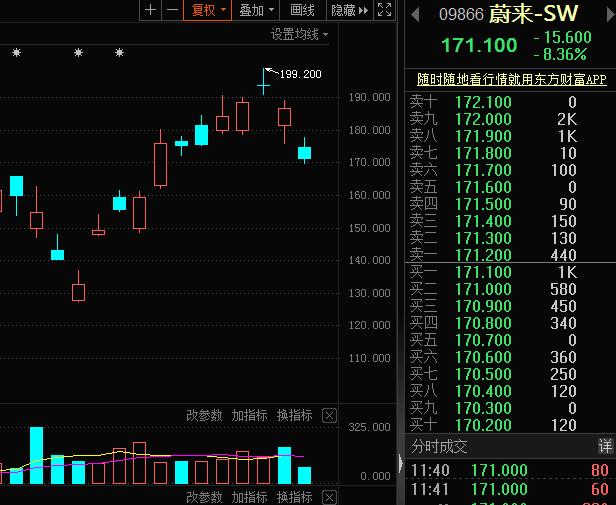Image resolution: width=616 pixels, height=505 pixels.
Task: Open the 叠加 overlay dropdown
Action: 257,10
